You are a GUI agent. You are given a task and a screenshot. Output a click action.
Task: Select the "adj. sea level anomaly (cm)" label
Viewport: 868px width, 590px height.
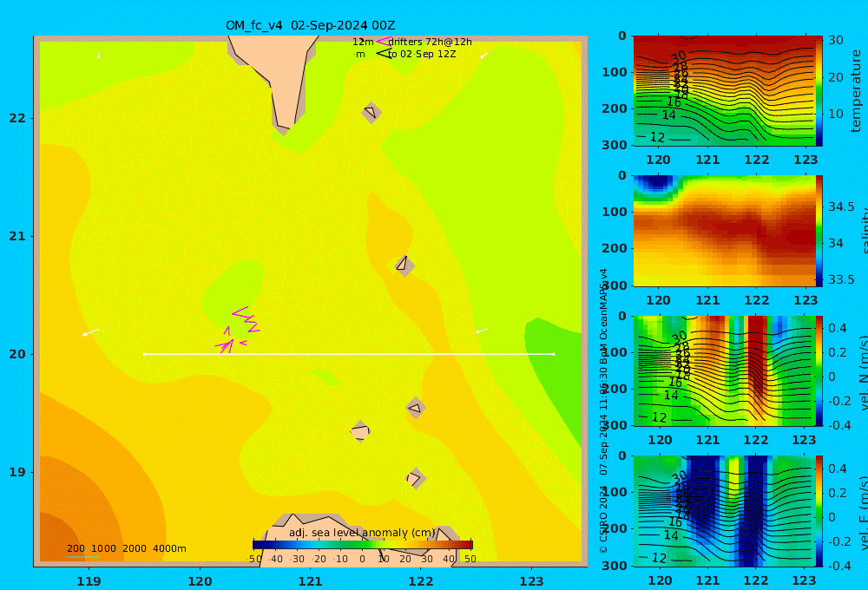click(x=362, y=533)
